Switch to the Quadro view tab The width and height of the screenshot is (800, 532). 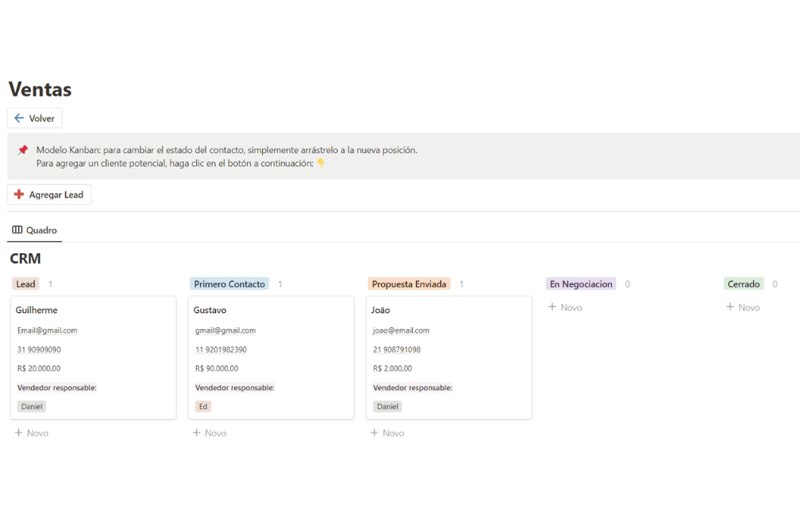click(x=34, y=230)
